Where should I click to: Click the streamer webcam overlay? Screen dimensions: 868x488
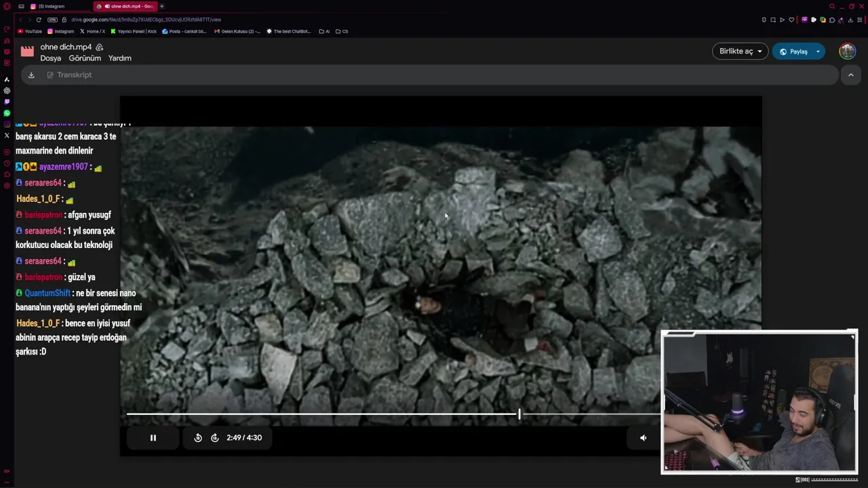click(x=759, y=402)
